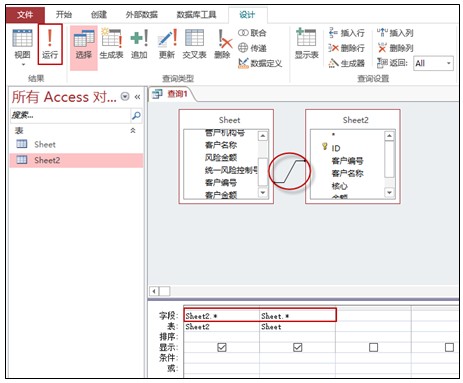Click the Sheet field list scrollbar down arrow

263,192
